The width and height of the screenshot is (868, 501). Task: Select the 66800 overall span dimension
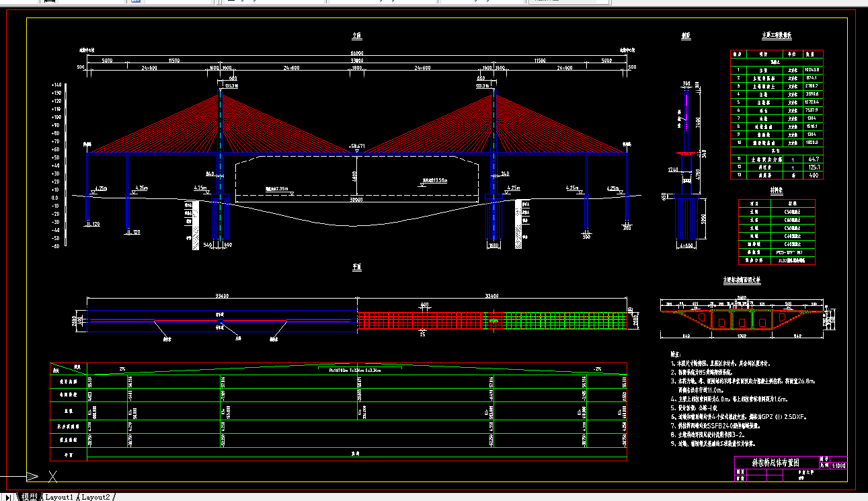(x=356, y=52)
